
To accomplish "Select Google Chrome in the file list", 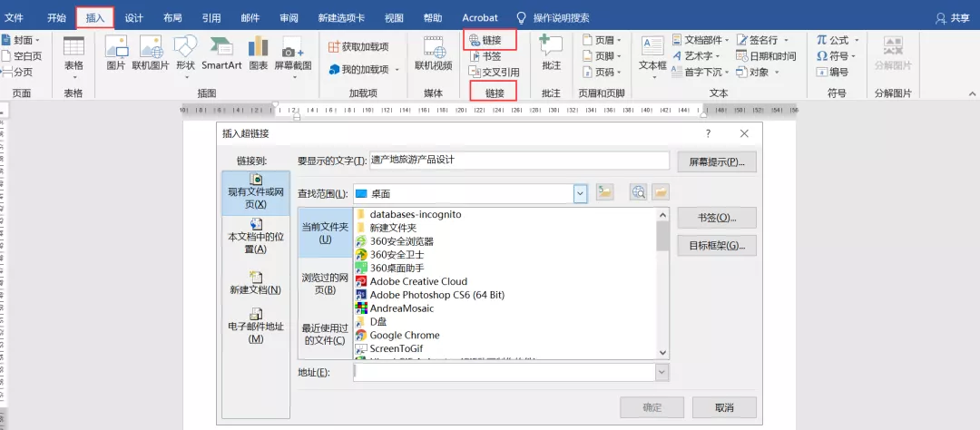I will pos(397,335).
